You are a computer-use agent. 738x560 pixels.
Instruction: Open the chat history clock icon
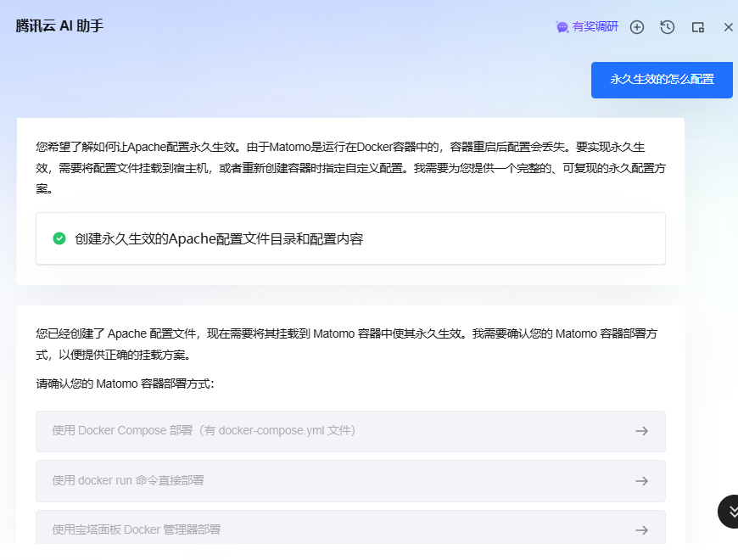[668, 27]
